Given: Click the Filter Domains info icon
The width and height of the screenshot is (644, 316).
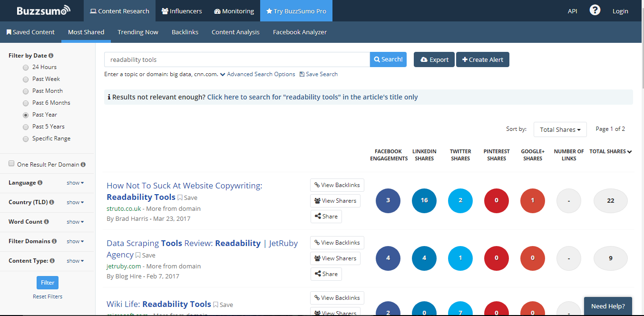Looking at the screenshot, I should point(54,241).
